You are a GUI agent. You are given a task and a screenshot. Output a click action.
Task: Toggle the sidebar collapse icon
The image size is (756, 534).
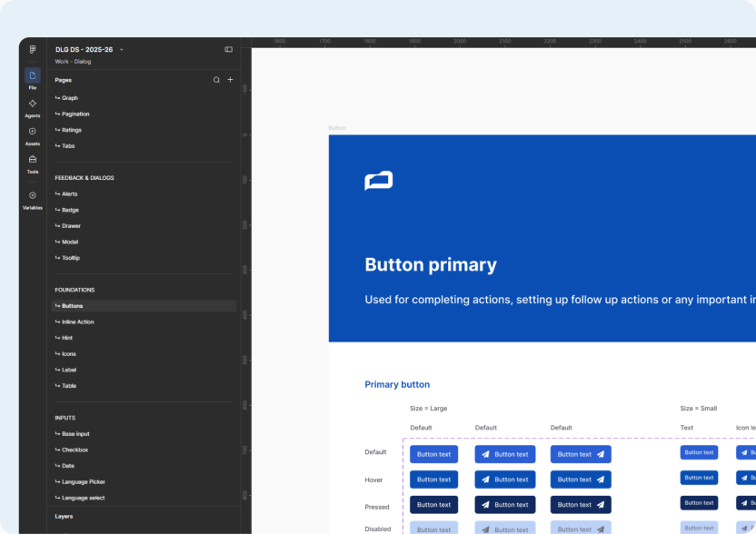[x=229, y=49]
